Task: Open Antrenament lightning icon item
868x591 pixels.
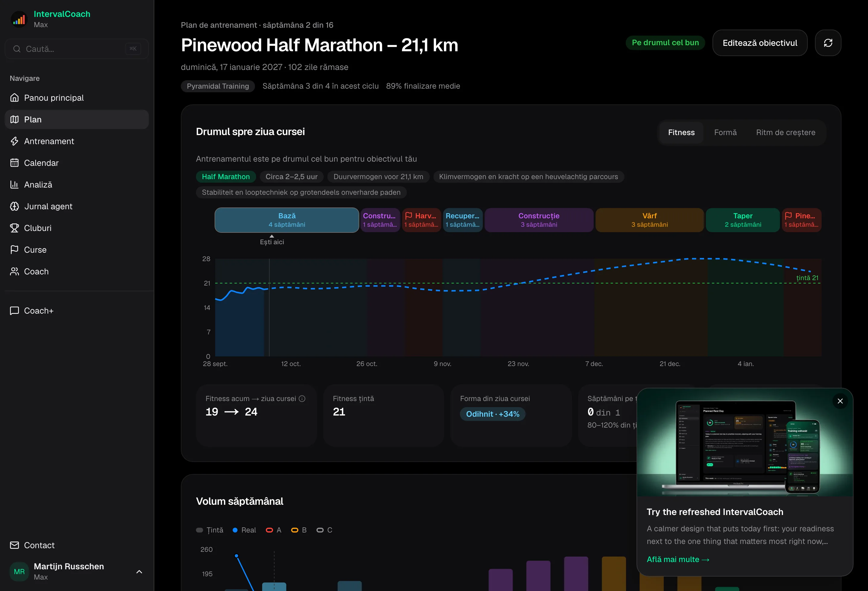Action: [x=14, y=141]
